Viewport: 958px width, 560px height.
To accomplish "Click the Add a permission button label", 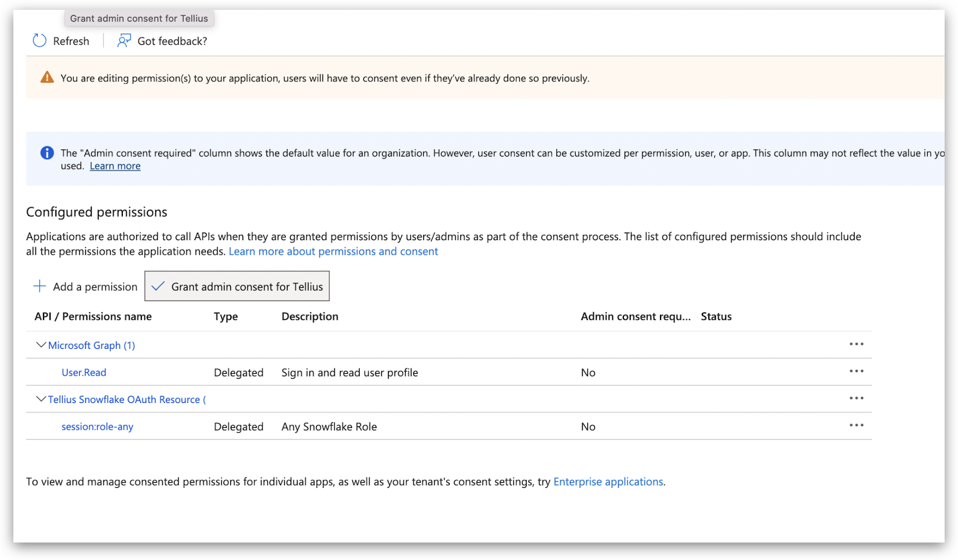I will (x=95, y=287).
